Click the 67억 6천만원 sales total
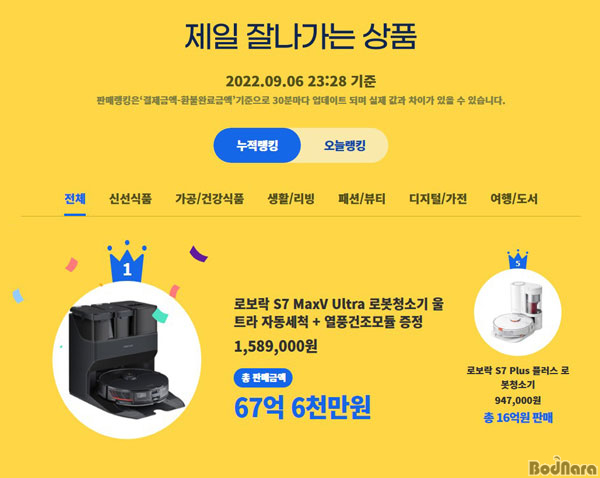600x478 pixels. coord(302,408)
